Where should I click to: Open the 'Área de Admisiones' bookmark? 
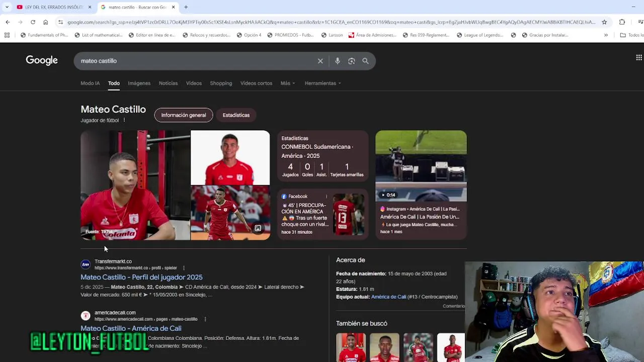click(372, 35)
